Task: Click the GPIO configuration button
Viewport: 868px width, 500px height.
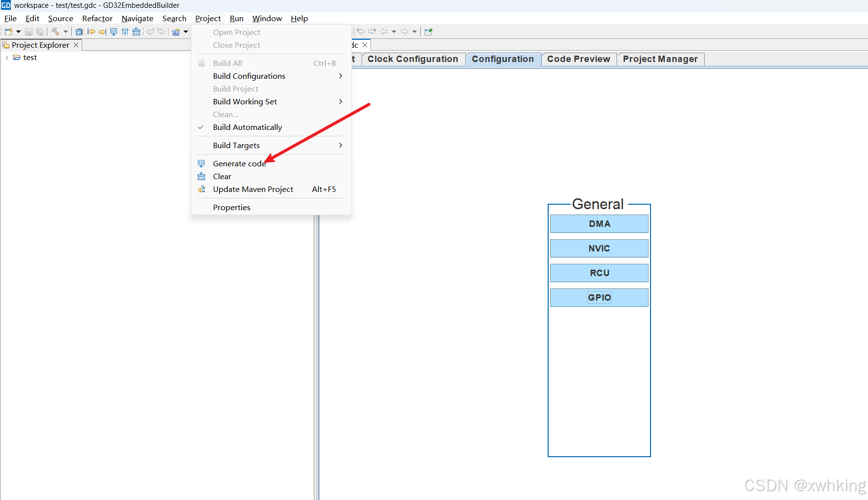Action: click(x=599, y=298)
